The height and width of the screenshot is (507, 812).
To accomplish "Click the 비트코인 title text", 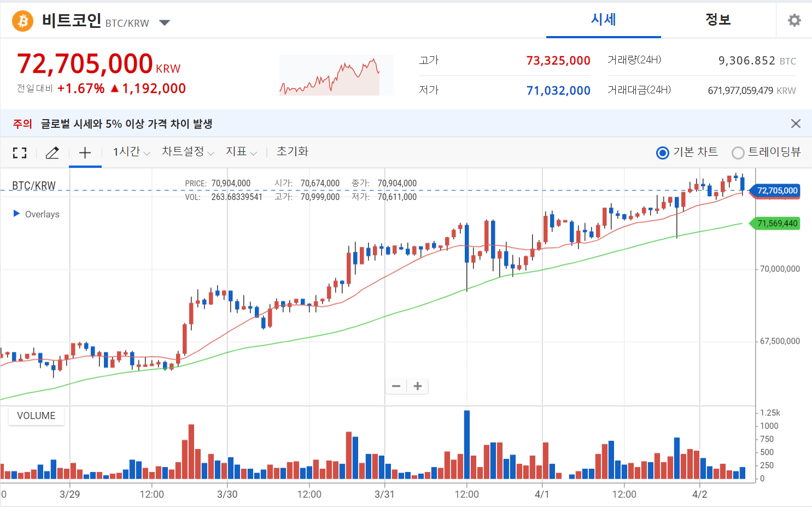I will [72, 20].
